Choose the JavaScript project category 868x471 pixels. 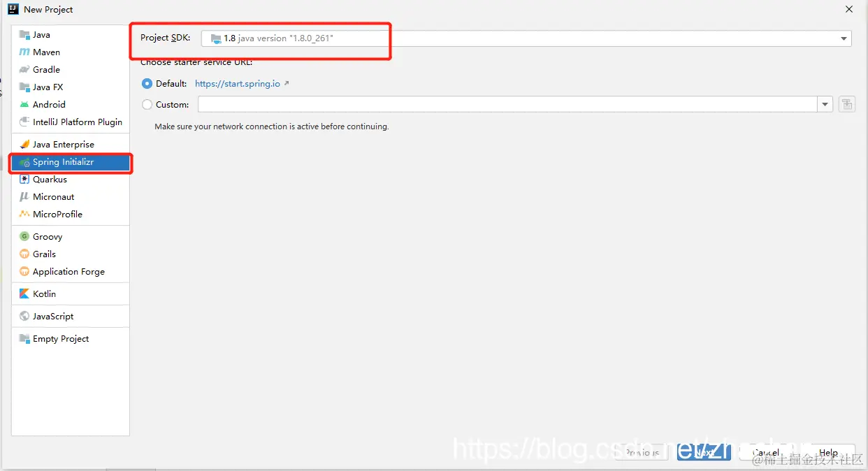(71, 317)
